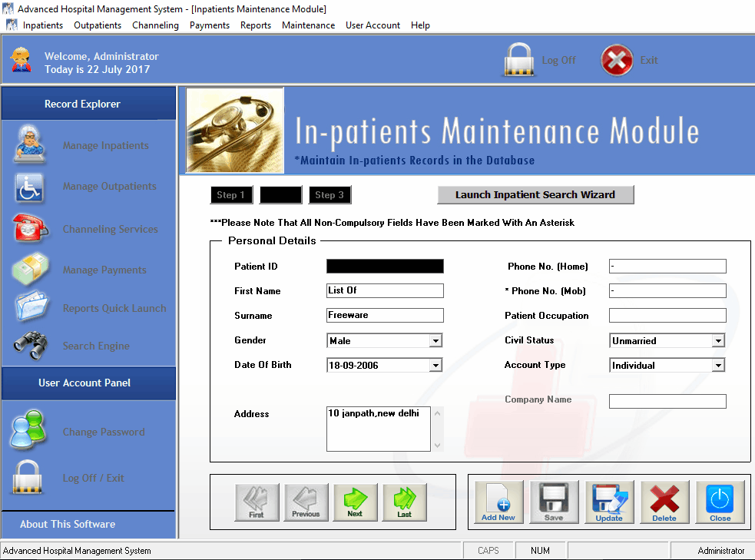Screen dimensions: 755x560
Task: Open the Outpatients menu
Action: tap(98, 25)
